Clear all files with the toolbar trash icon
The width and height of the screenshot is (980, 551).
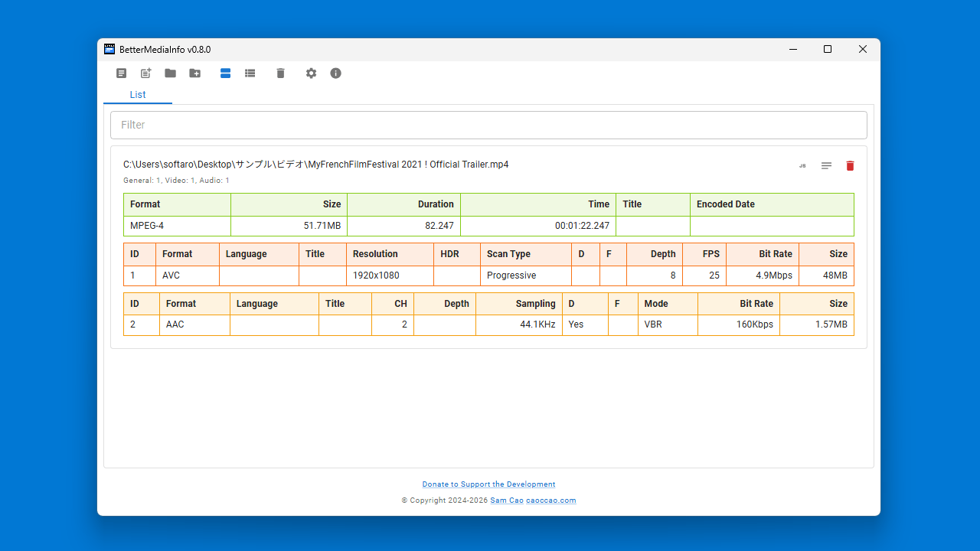(x=280, y=73)
